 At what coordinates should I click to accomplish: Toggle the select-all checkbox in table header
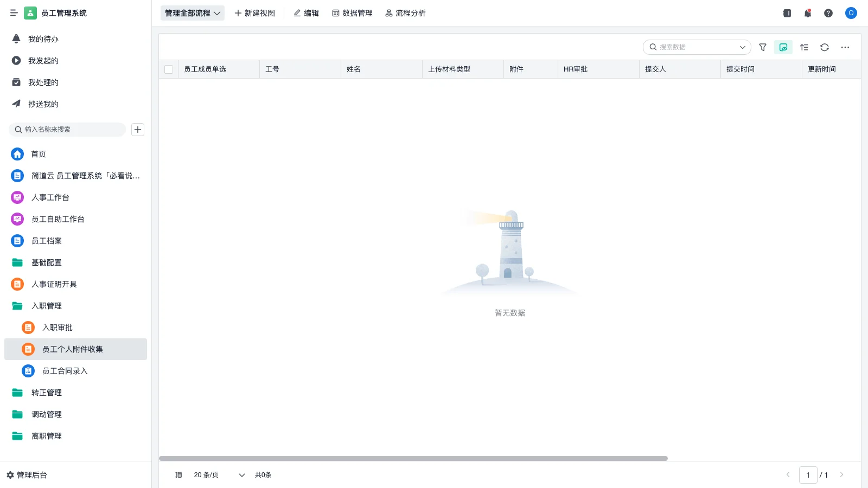169,69
